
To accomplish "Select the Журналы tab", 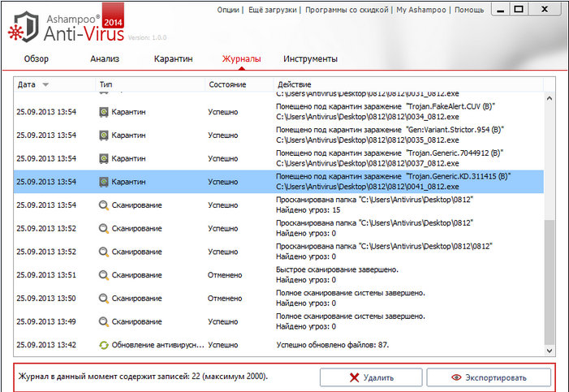I will (241, 58).
